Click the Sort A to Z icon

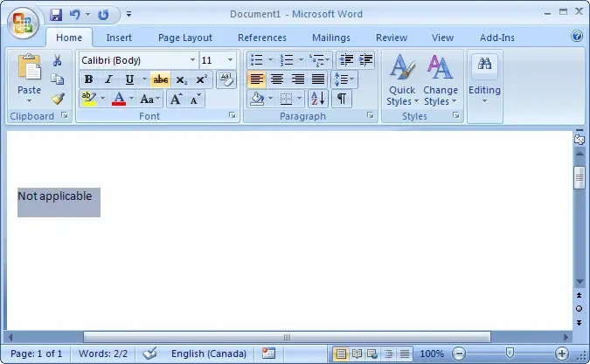pyautogui.click(x=317, y=99)
